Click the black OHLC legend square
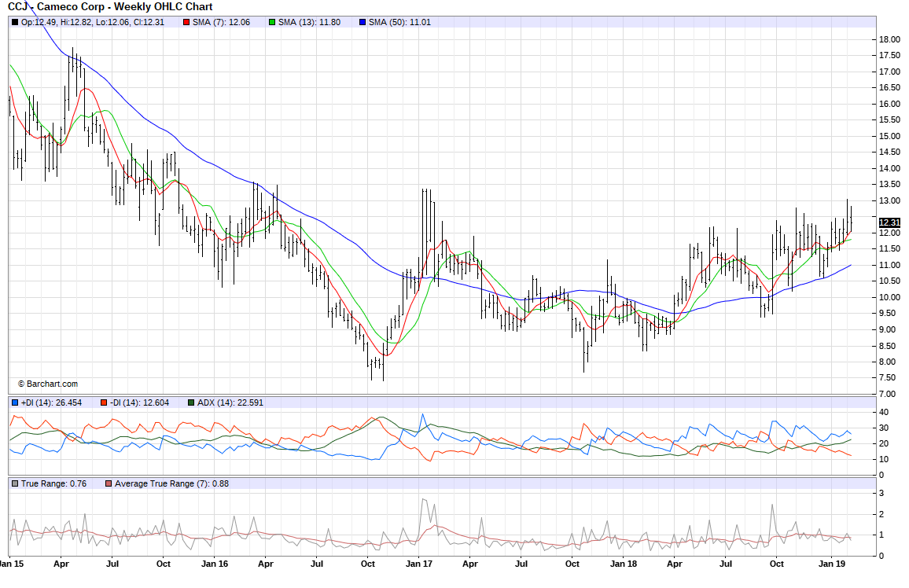 [15, 22]
